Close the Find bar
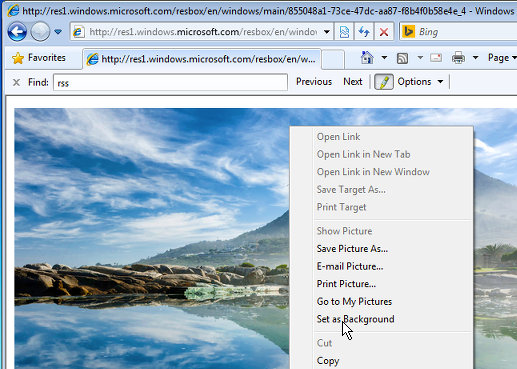517x369 pixels. [16, 82]
